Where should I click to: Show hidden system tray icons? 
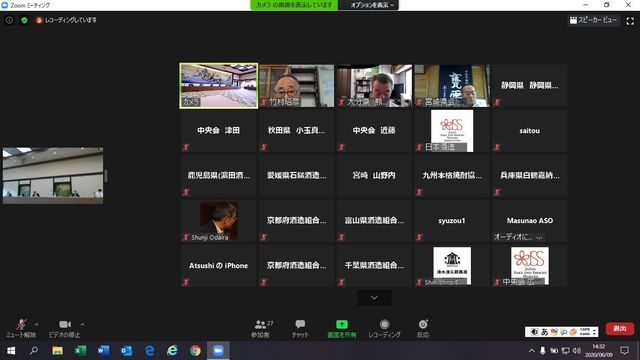pyautogui.click(x=531, y=351)
